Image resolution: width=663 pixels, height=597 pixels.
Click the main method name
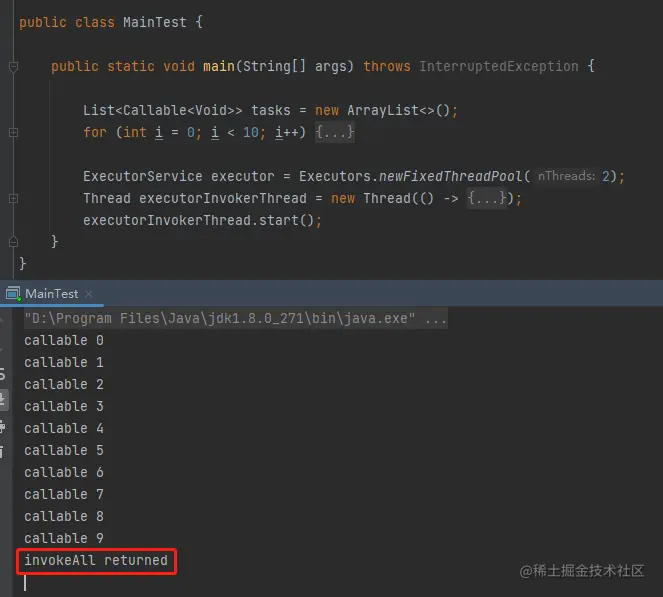pyautogui.click(x=219, y=66)
